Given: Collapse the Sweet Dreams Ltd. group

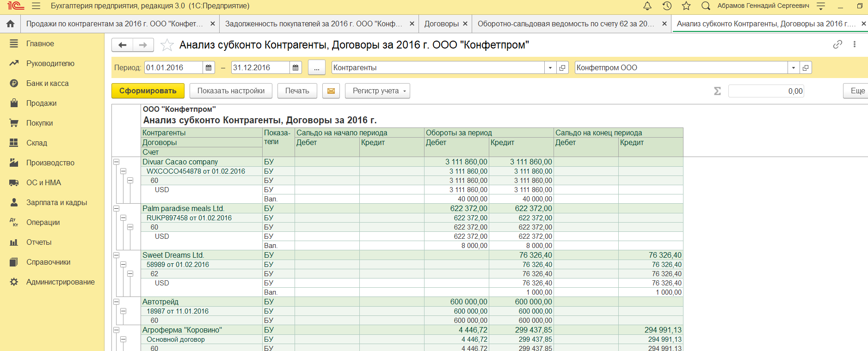Looking at the screenshot, I should (x=117, y=255).
